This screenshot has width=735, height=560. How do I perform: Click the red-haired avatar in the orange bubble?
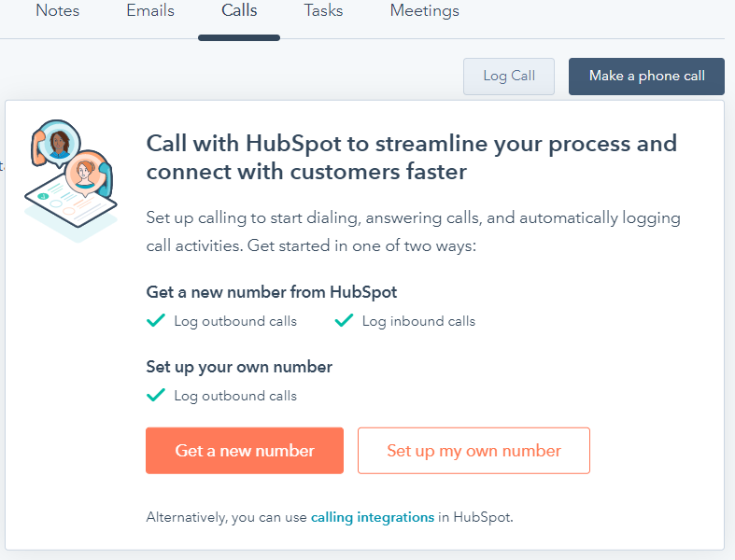[x=86, y=172]
